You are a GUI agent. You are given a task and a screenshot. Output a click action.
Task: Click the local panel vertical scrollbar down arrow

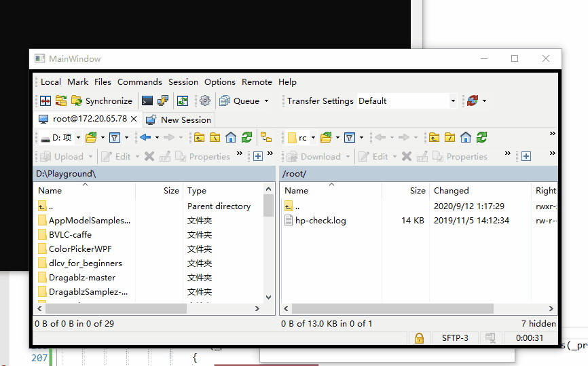tap(268, 297)
